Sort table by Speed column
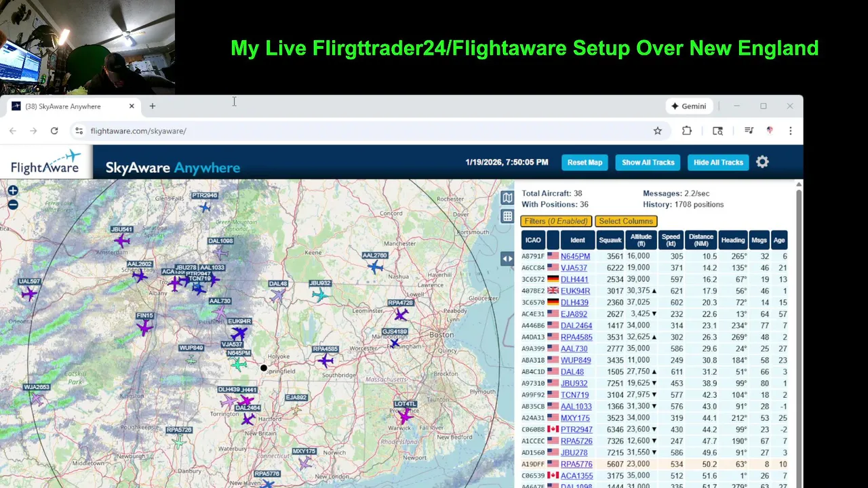The image size is (868, 488). [671, 240]
